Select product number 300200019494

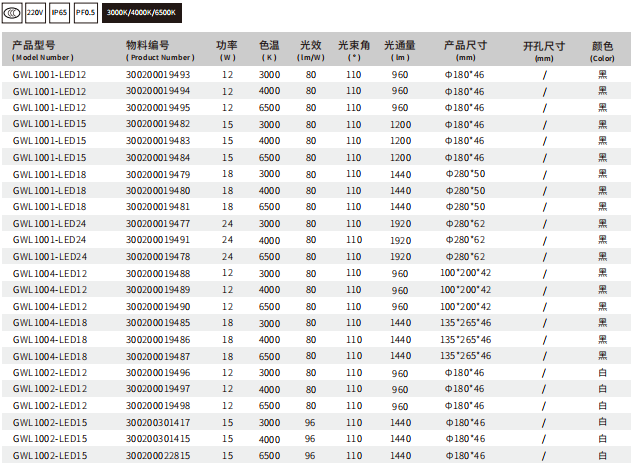click(158, 91)
